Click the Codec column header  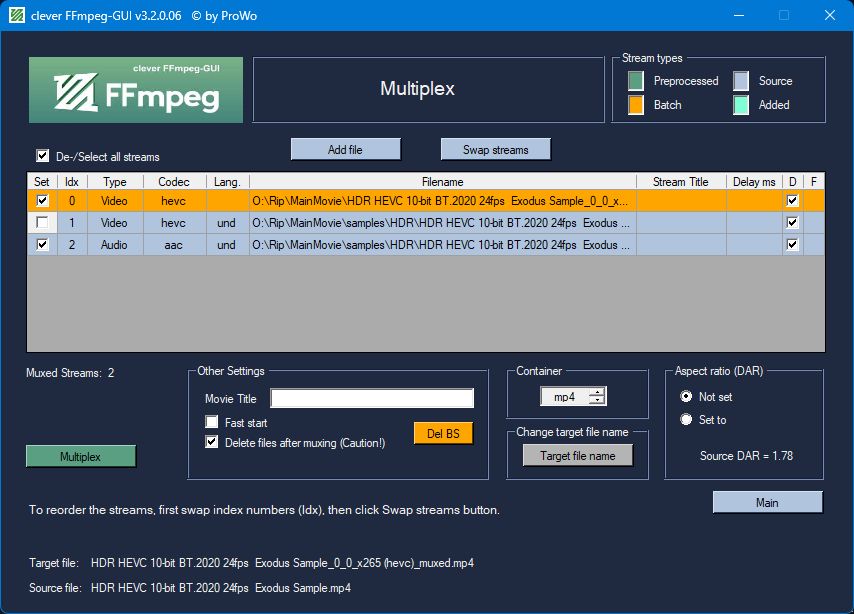point(174,181)
